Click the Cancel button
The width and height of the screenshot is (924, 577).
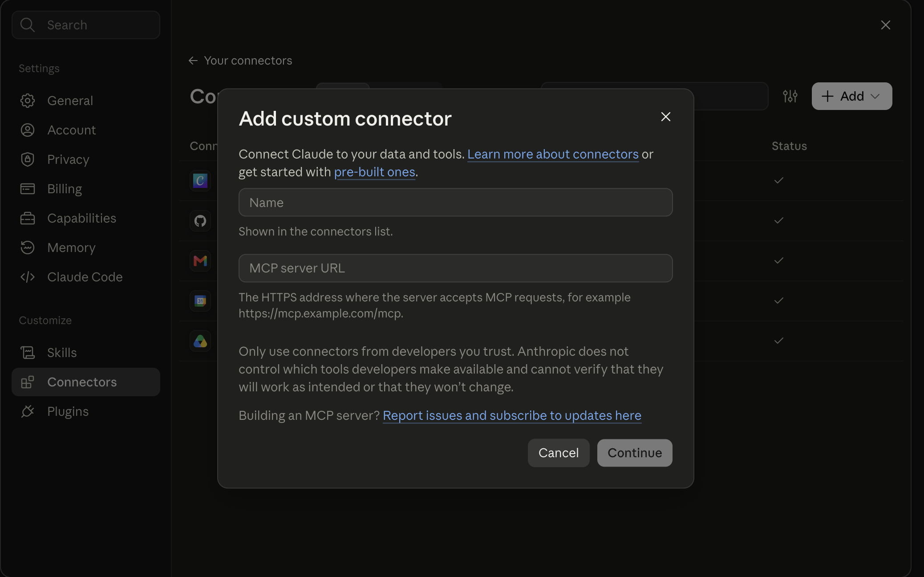click(x=559, y=453)
